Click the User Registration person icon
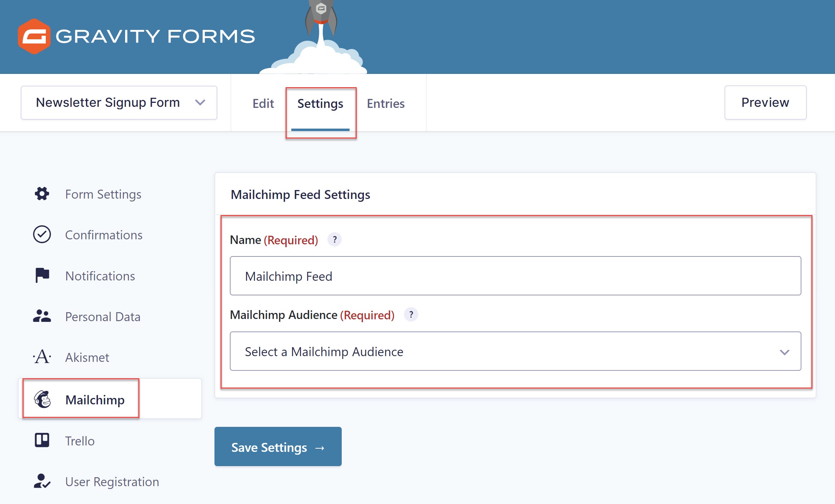Image resolution: width=835 pixels, height=504 pixels. click(x=42, y=481)
